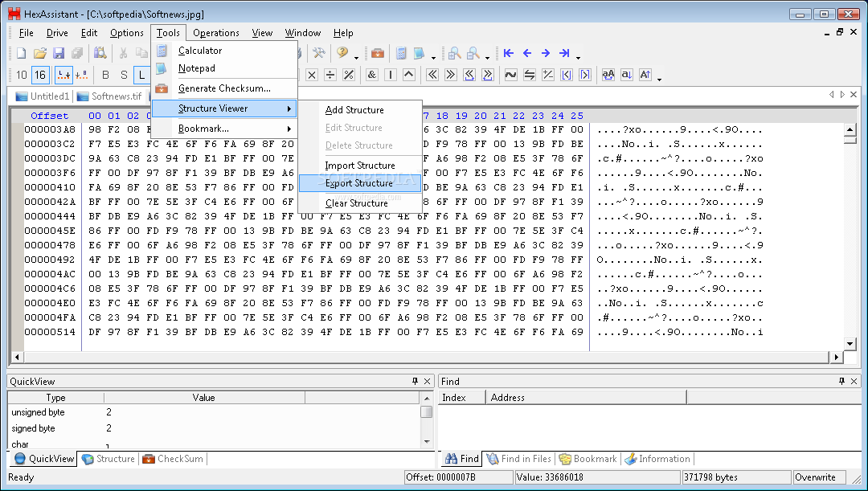The width and height of the screenshot is (868, 491).
Task: Toggle the L long mode button
Action: point(141,75)
